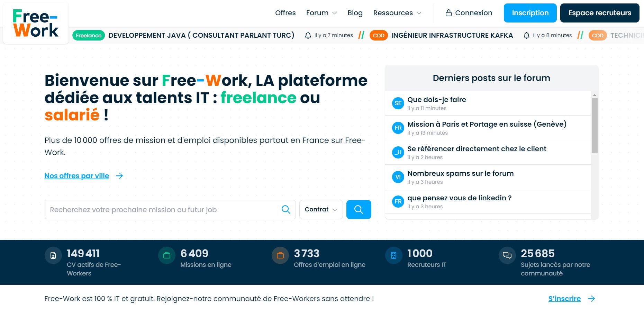Click the arrow next to S'inscrire

591,299
